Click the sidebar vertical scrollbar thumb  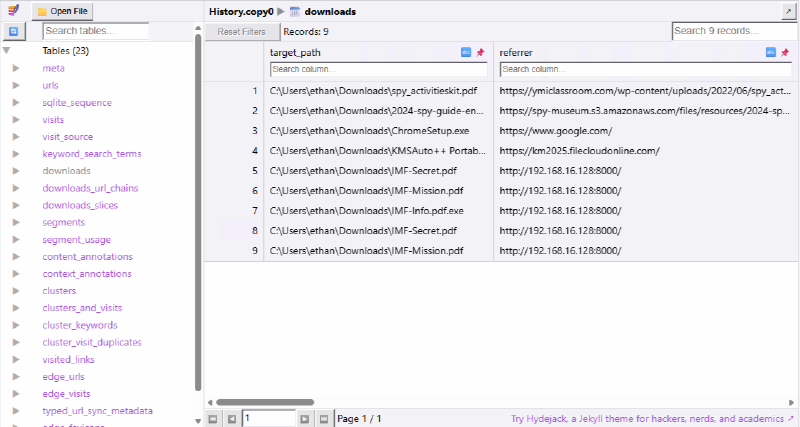coord(198,212)
